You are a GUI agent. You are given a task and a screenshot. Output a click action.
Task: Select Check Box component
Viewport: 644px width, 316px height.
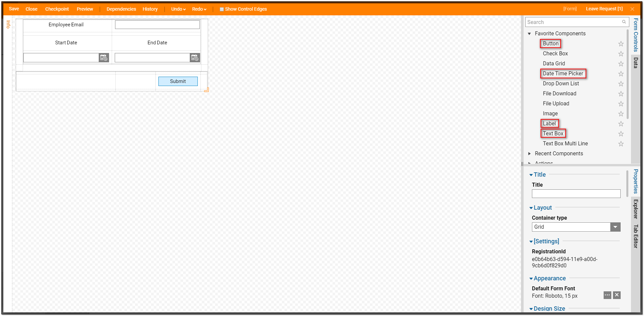555,54
